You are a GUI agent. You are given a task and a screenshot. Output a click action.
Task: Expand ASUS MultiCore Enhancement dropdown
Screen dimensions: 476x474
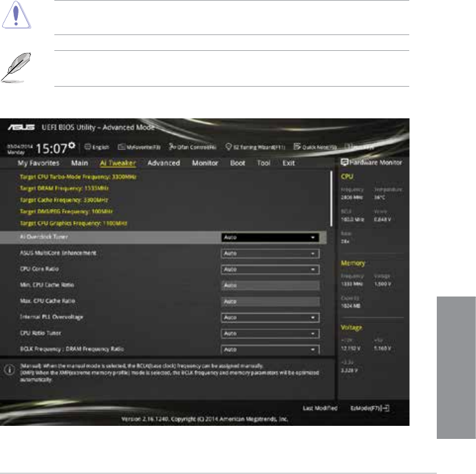click(270, 254)
